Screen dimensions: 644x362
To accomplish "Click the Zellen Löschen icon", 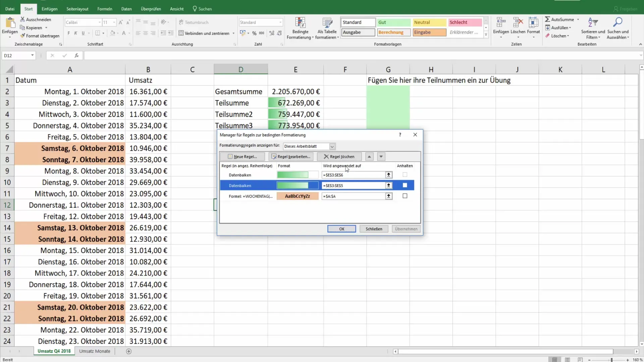I will (518, 22).
